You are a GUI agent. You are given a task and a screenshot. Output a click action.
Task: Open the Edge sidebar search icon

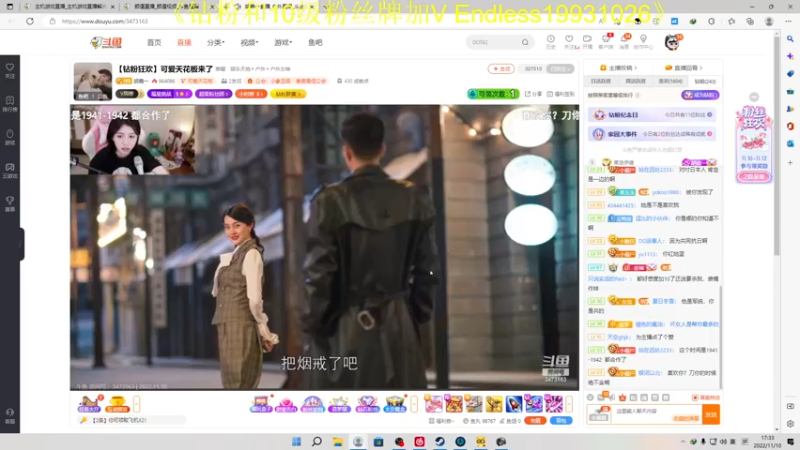pos(790,39)
